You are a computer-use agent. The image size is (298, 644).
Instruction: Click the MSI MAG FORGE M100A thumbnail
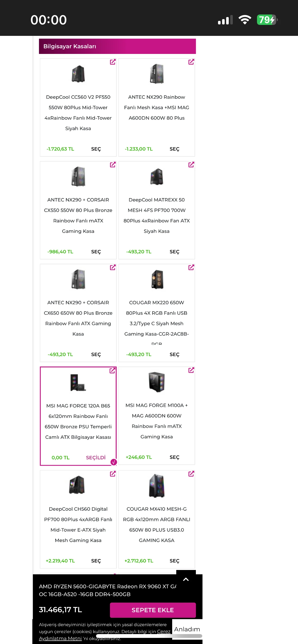pyautogui.click(x=157, y=382)
